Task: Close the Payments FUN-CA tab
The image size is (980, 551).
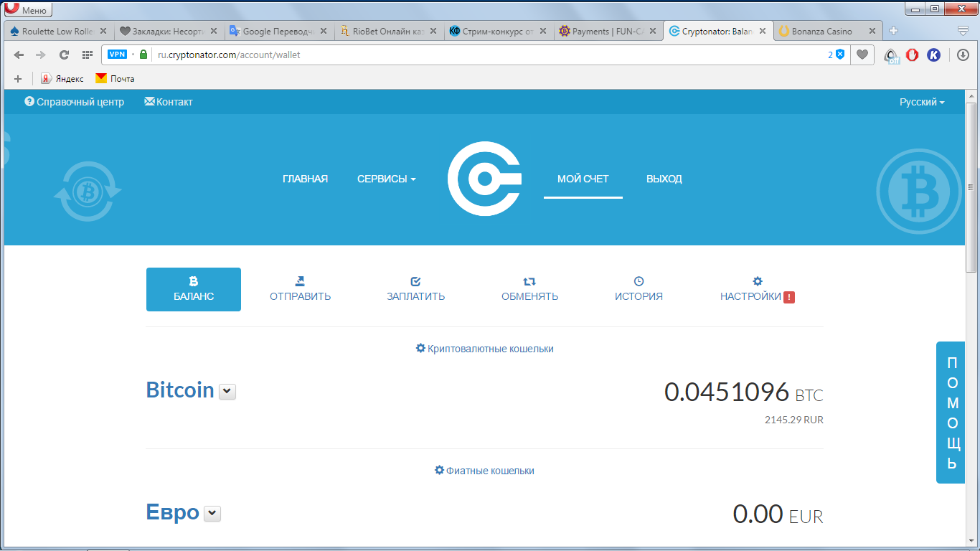Action: pos(653,32)
